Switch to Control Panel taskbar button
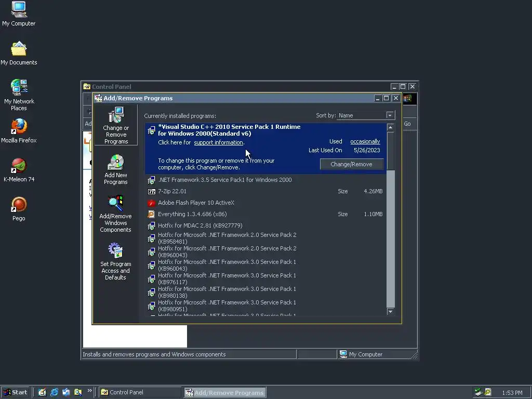The height and width of the screenshot is (399, 532). (140, 392)
